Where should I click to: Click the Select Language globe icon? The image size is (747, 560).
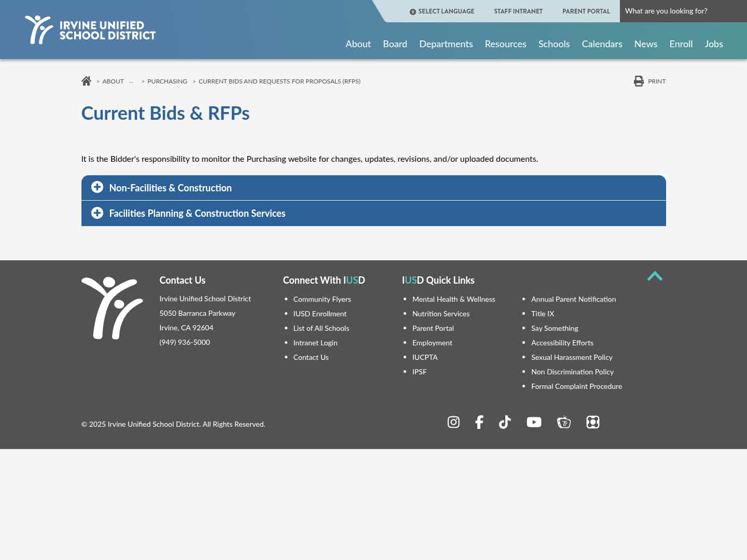tap(413, 11)
